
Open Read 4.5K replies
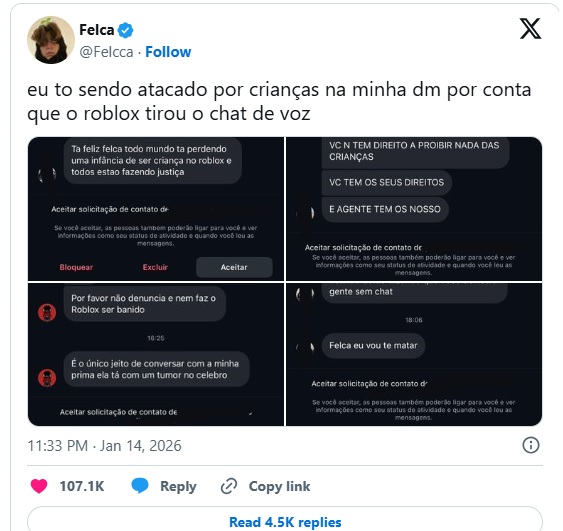point(285,520)
